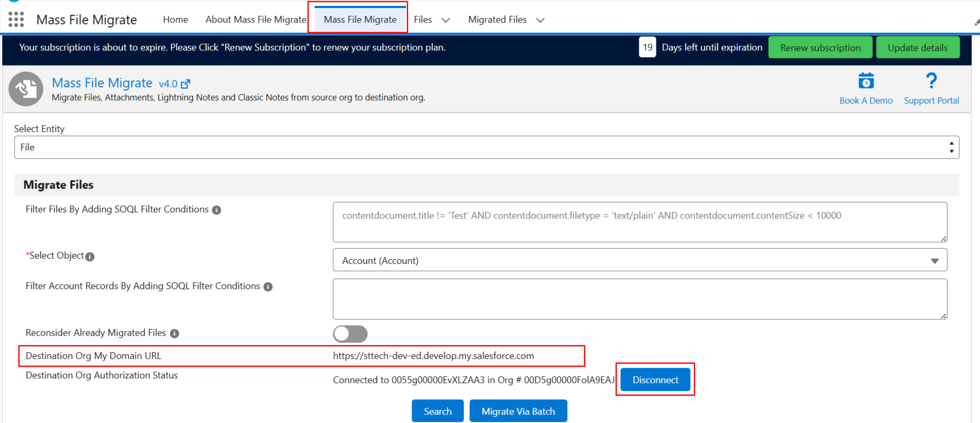This screenshot has height=423, width=980.
Task: Click the Book A Demo calendar icon
Action: pyautogui.click(x=866, y=81)
